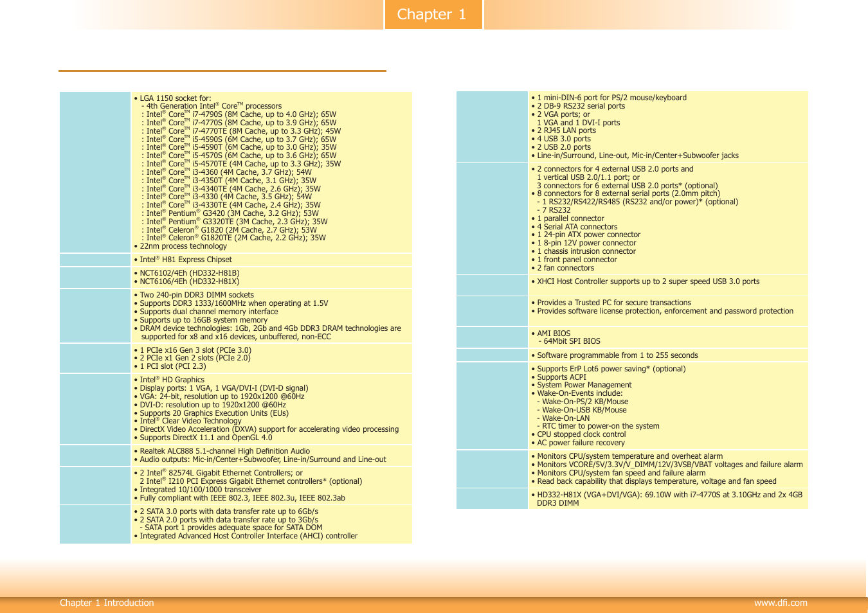Select '2 Intel 82574L Gigabit Ethernet Controllers' line

pos(218,473)
